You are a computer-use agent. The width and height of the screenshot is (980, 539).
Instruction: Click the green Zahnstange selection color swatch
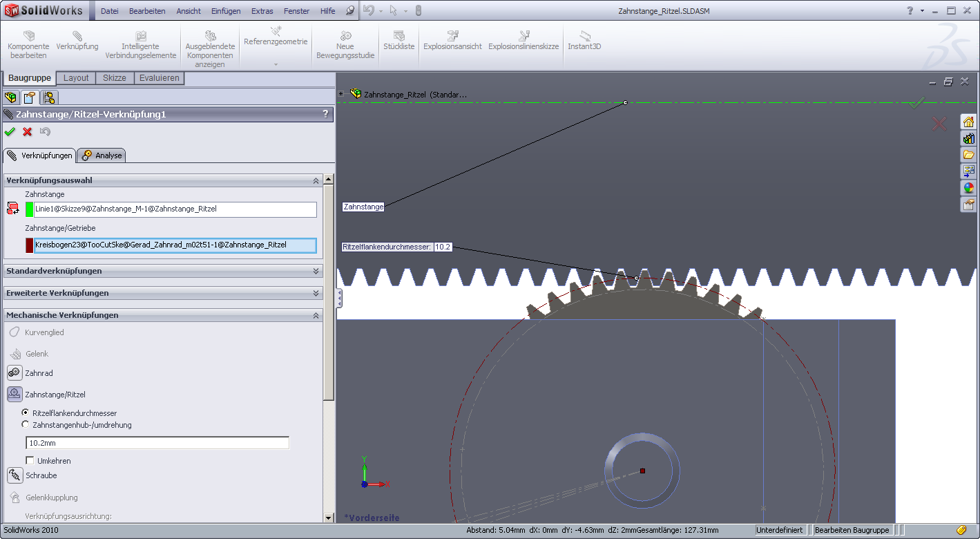coord(30,209)
